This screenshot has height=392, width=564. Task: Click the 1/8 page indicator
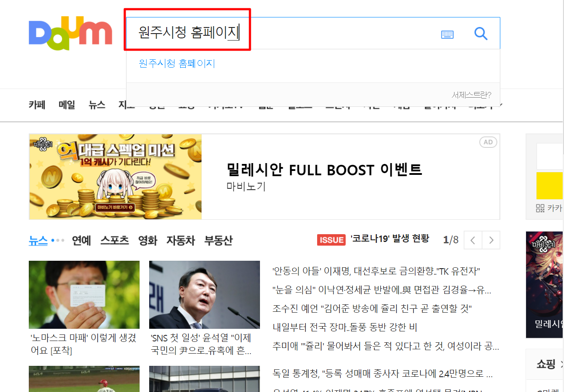(x=451, y=240)
